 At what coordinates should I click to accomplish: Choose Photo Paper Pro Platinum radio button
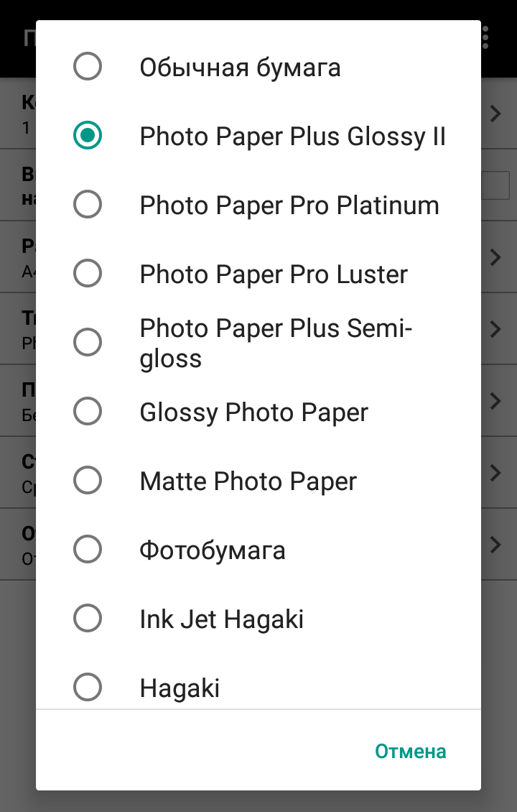coord(88,205)
